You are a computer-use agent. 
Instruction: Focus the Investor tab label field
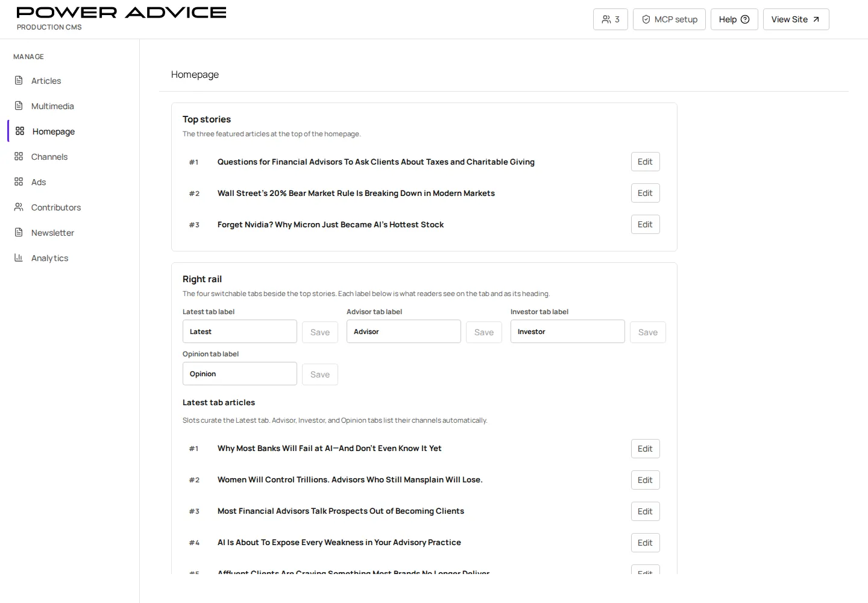coord(568,332)
